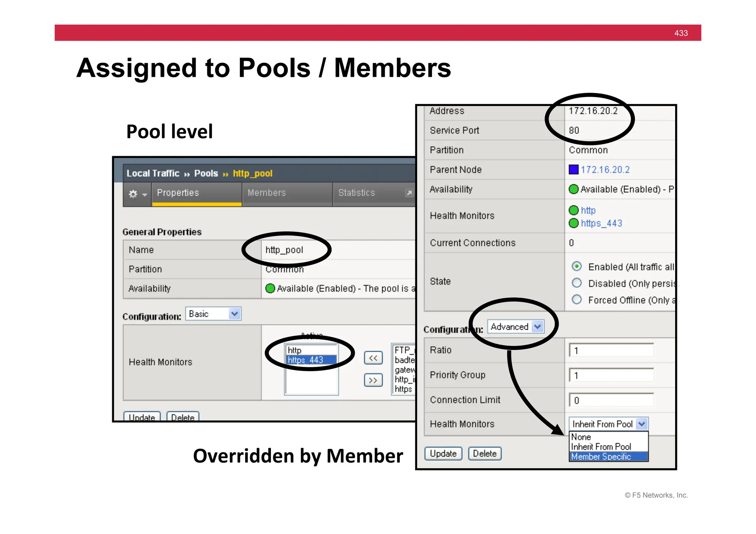Switch to the Properties tab
The image size is (756, 534).
(x=197, y=193)
